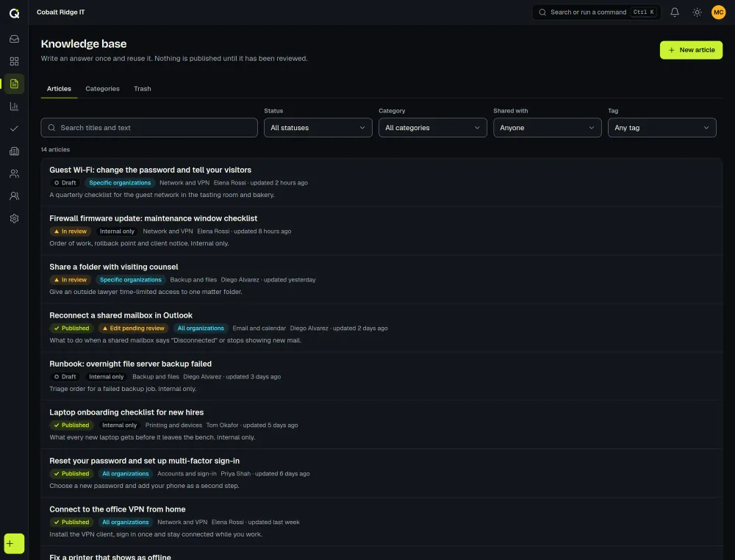The height and width of the screenshot is (560, 735).
Task: Open the team members icon below contacts
Action: click(x=14, y=196)
